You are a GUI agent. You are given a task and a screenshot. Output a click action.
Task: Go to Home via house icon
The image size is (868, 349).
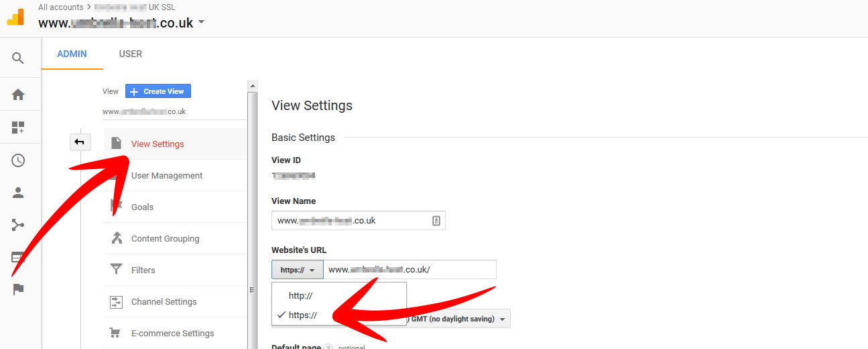point(18,95)
